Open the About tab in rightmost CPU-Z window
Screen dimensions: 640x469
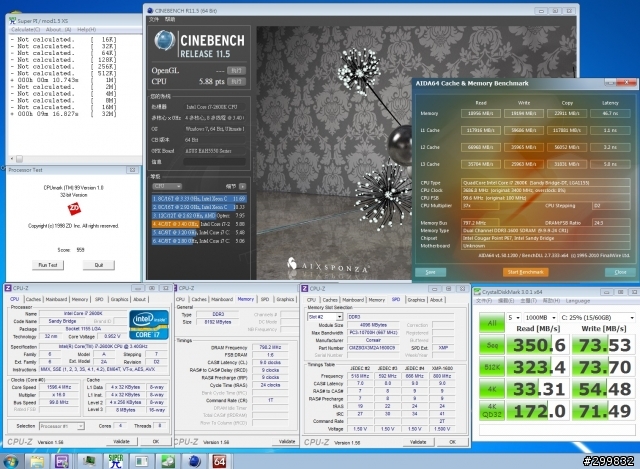[436, 300]
